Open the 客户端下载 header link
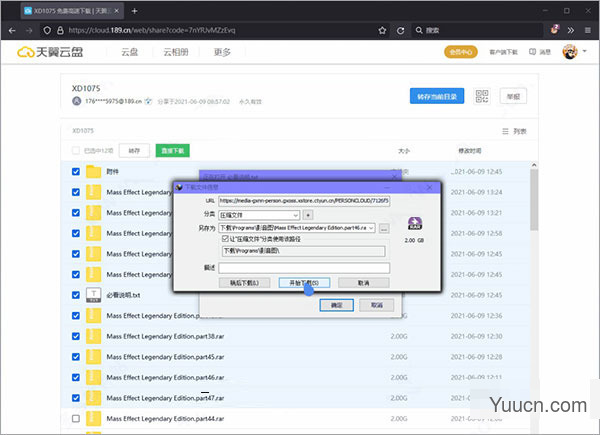 pos(503,52)
